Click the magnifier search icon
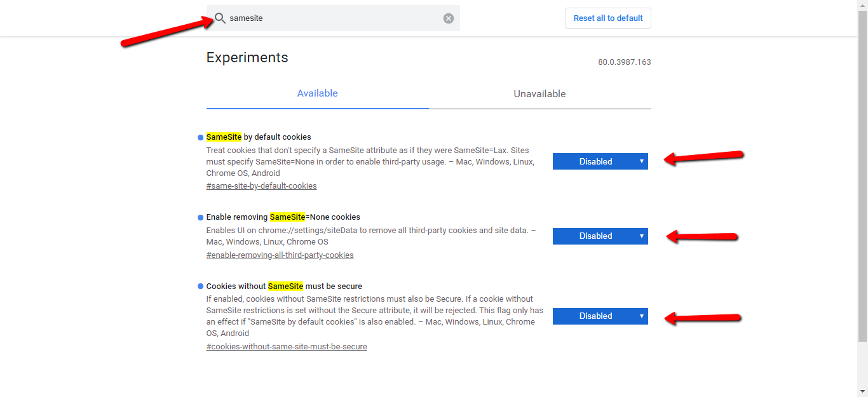 point(220,18)
